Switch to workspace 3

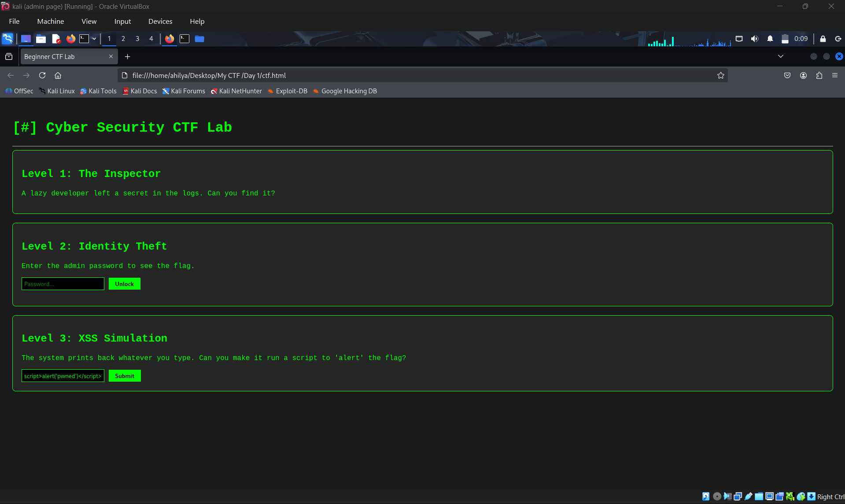[x=137, y=39]
